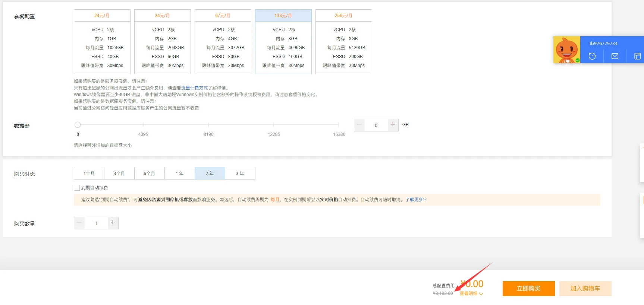Screen dimensions: 644x305
Task: Open the window layout icon in the blue widget
Action: coord(637,56)
